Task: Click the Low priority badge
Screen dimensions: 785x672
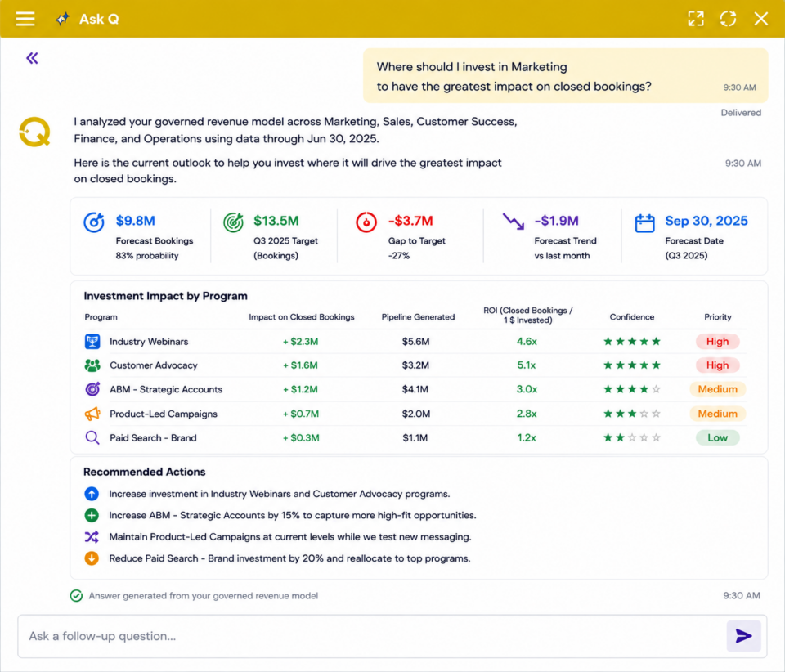Action: 717,438
